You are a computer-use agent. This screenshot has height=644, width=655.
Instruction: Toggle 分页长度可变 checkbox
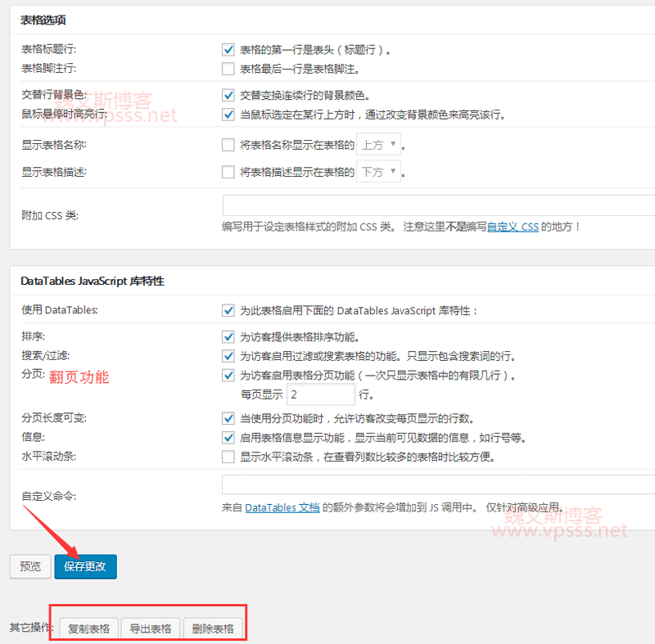coord(228,418)
